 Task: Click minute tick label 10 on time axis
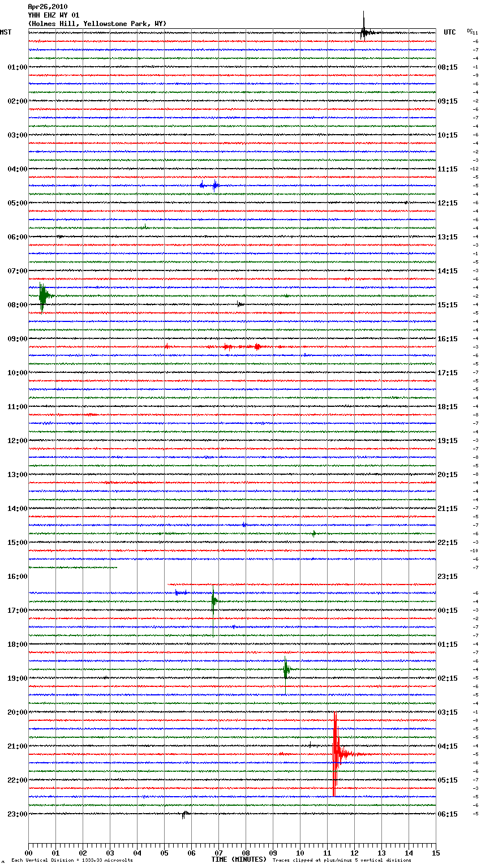(300, 853)
